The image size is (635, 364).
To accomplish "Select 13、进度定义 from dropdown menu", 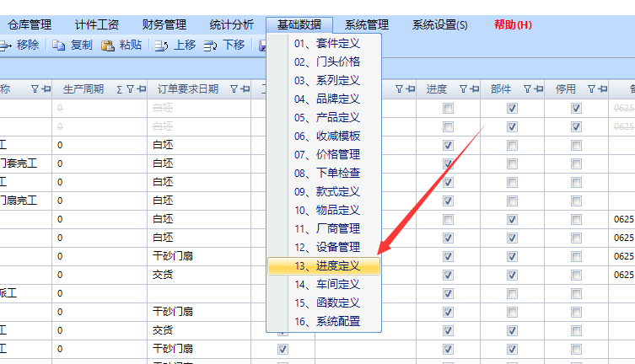I will 326,266.
